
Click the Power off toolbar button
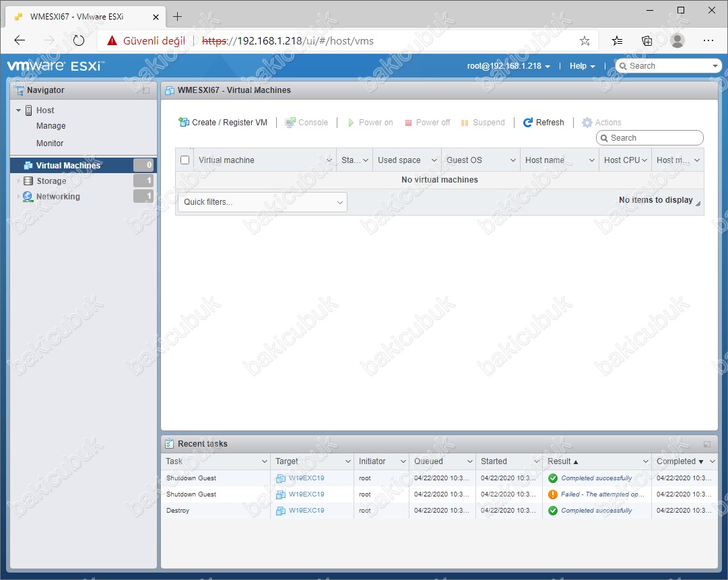point(428,123)
